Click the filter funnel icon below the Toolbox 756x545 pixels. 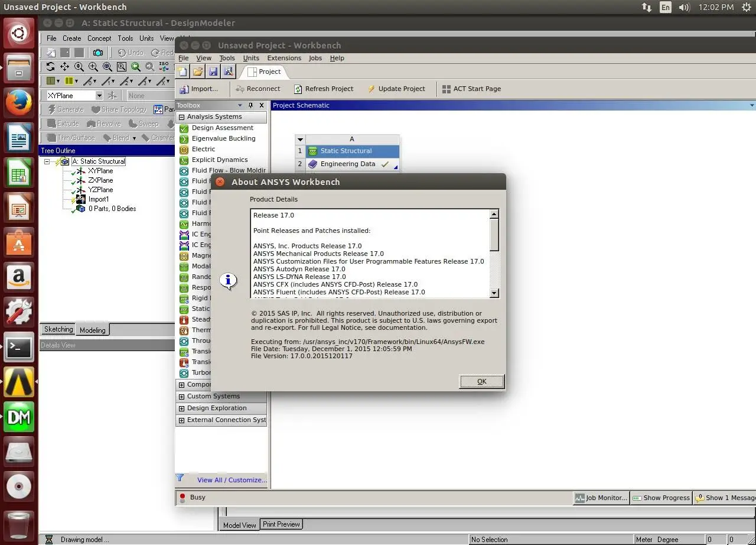[x=180, y=478]
